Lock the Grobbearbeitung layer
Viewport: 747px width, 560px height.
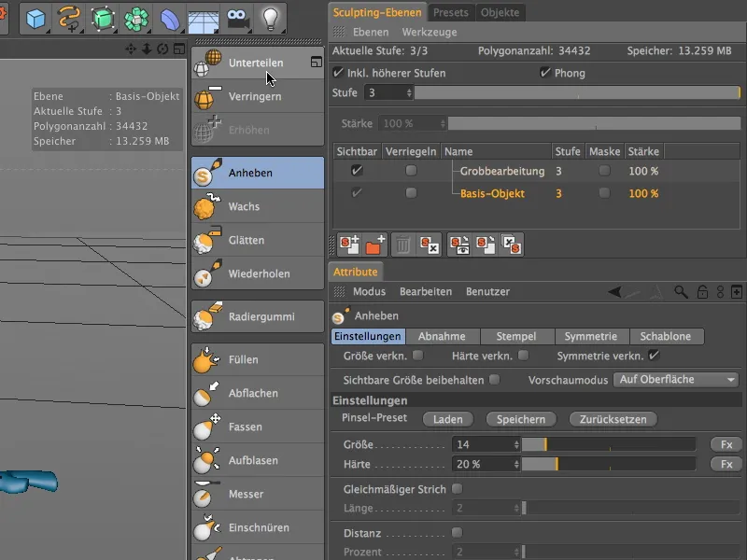pyautogui.click(x=411, y=171)
